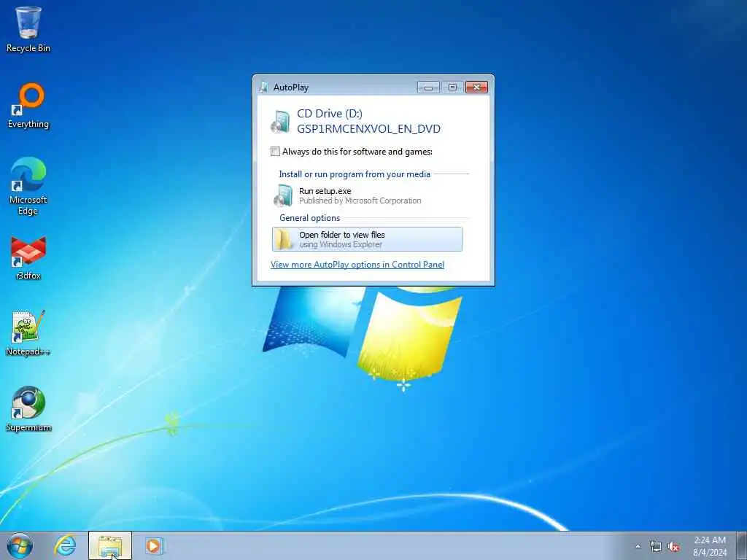Click the Show desktop button at taskbar end
This screenshot has height=560, width=747.
tap(741, 545)
